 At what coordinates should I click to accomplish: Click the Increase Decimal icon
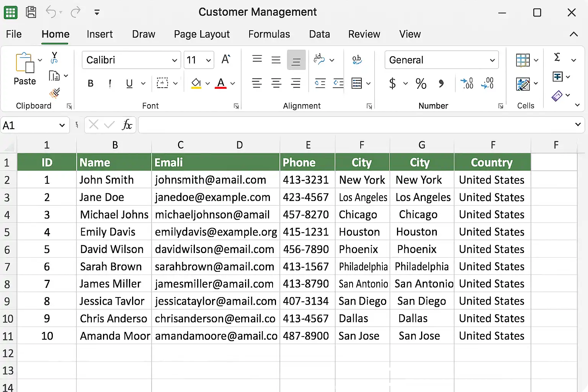[x=467, y=83]
